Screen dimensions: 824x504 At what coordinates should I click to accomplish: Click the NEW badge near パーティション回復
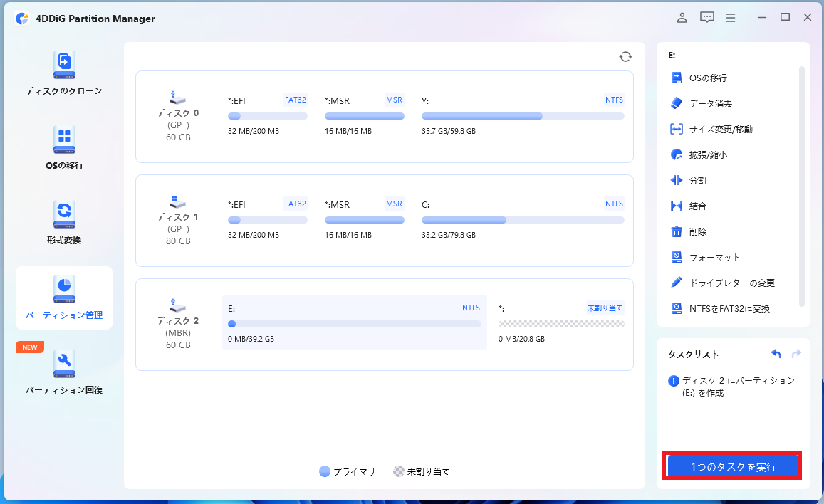[30, 347]
